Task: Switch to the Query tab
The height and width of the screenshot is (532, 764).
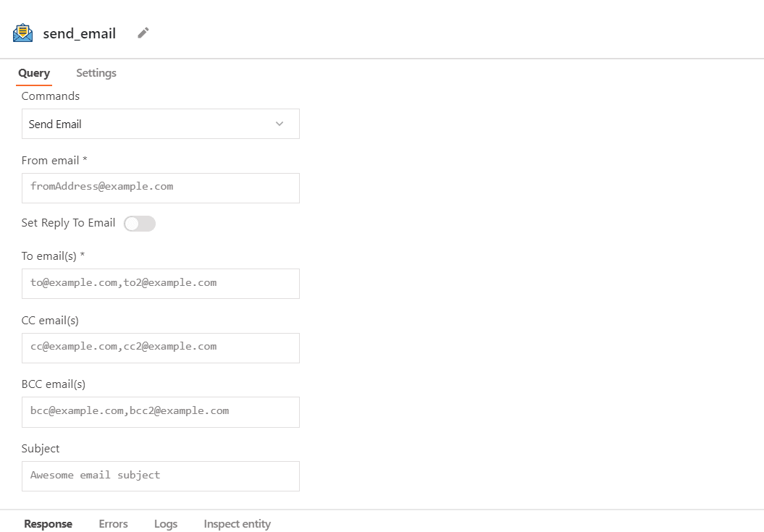Action: (34, 73)
